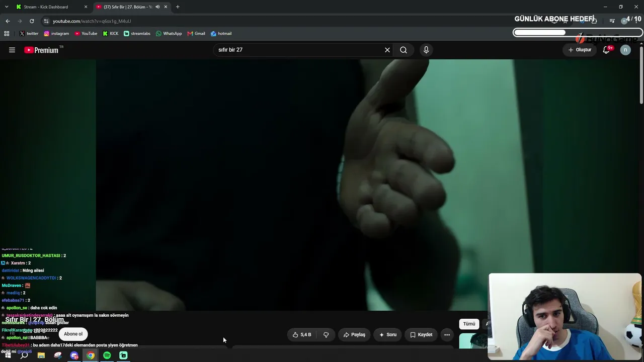Viewport: 644px width, 362px height.
Task: Open a new browser tab
Action: (178, 7)
